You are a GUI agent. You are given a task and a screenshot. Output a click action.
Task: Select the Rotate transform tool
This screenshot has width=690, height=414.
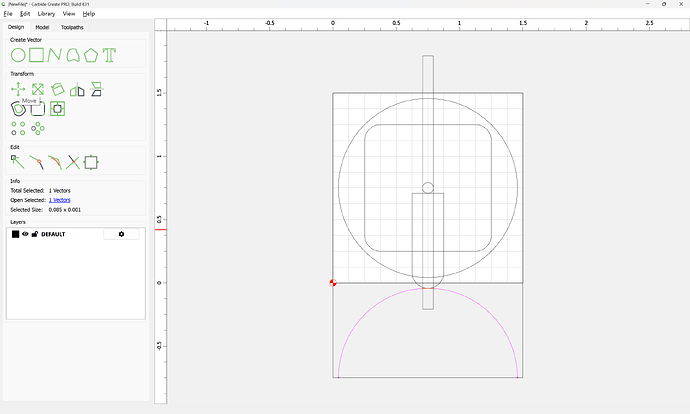58,89
